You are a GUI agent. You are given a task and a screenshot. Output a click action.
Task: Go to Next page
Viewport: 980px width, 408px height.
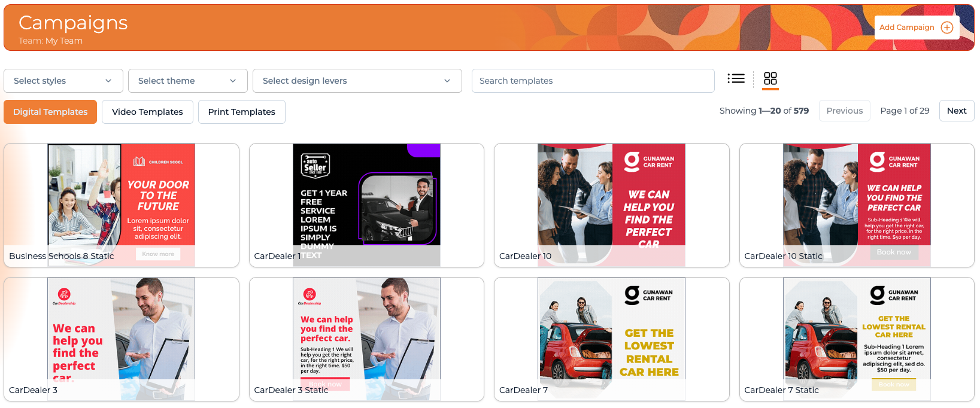pyautogui.click(x=957, y=111)
